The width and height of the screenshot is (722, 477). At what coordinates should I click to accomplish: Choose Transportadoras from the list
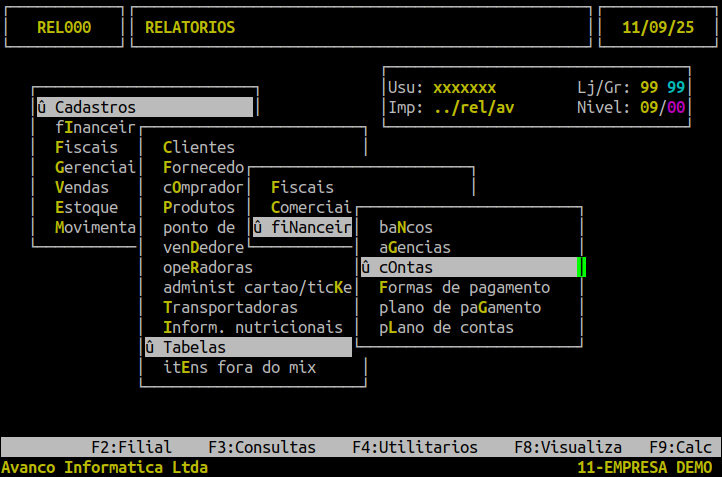pyautogui.click(x=230, y=307)
